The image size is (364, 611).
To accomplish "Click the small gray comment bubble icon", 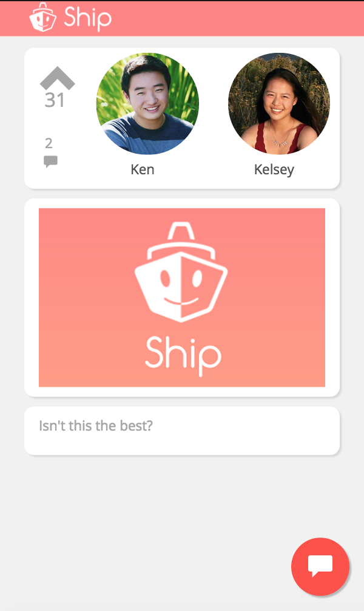I will click(x=50, y=162).
